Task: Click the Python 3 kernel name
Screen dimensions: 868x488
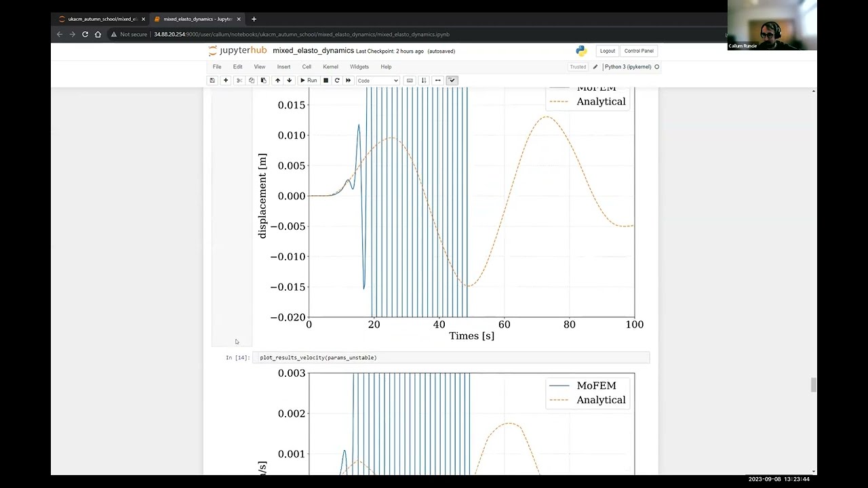Action: pos(628,66)
